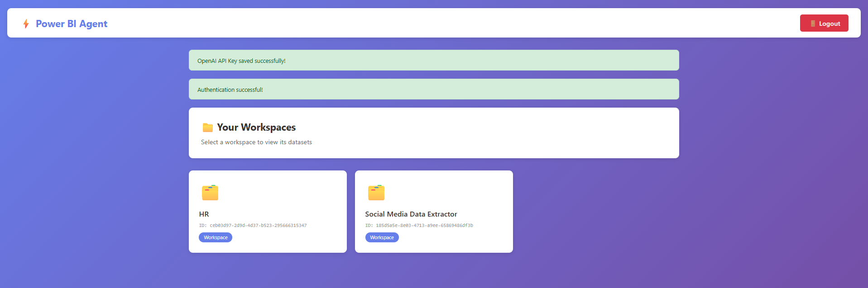Click the HR workspace ID text

(253, 226)
